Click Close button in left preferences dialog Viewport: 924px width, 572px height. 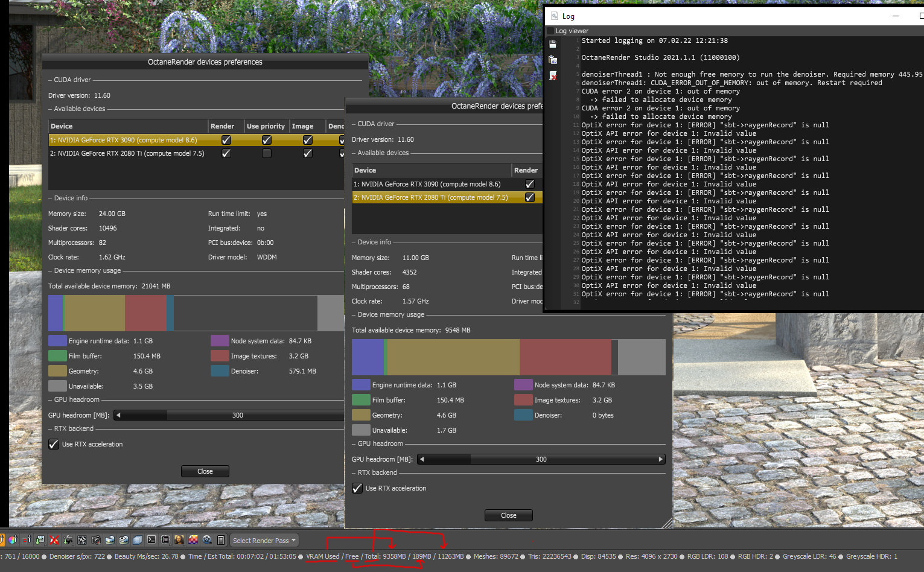coord(205,471)
